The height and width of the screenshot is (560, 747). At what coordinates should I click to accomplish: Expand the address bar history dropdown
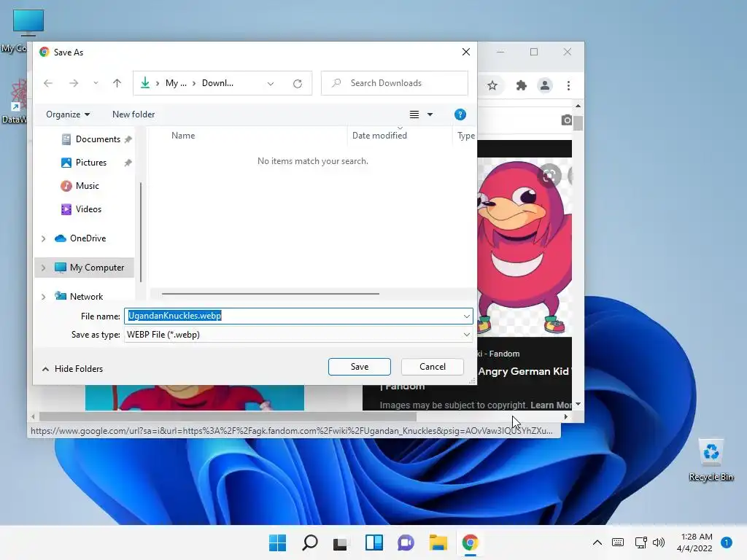271,84
